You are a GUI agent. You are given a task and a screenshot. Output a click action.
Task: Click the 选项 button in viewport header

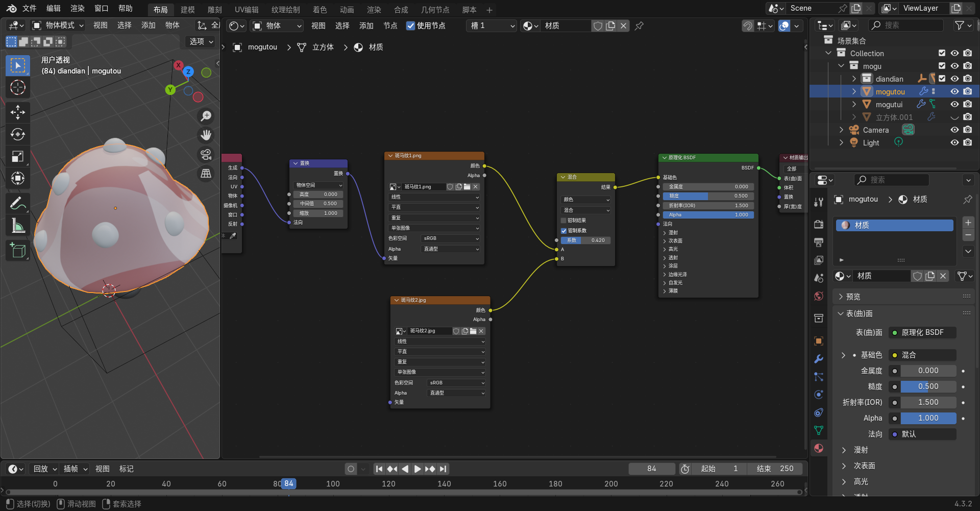click(201, 41)
